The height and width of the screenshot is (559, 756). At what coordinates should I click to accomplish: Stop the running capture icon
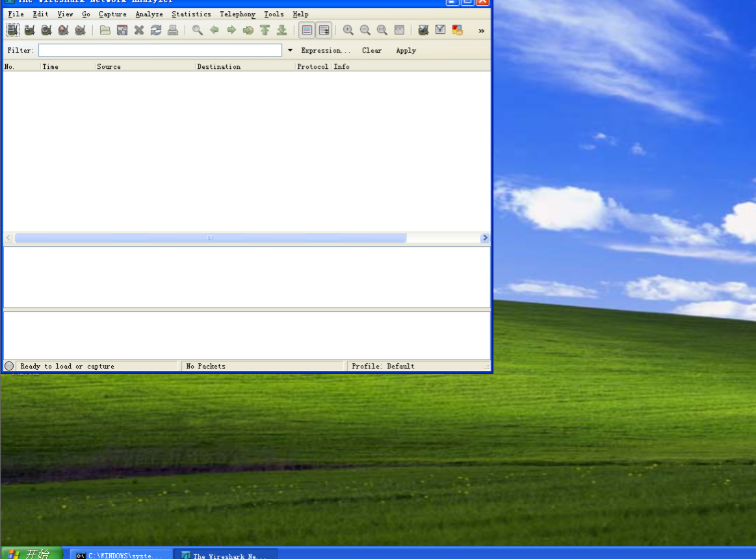coord(64,30)
